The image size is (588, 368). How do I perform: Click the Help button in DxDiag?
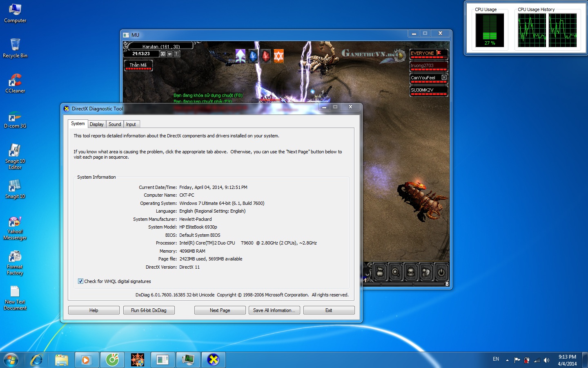[94, 310]
